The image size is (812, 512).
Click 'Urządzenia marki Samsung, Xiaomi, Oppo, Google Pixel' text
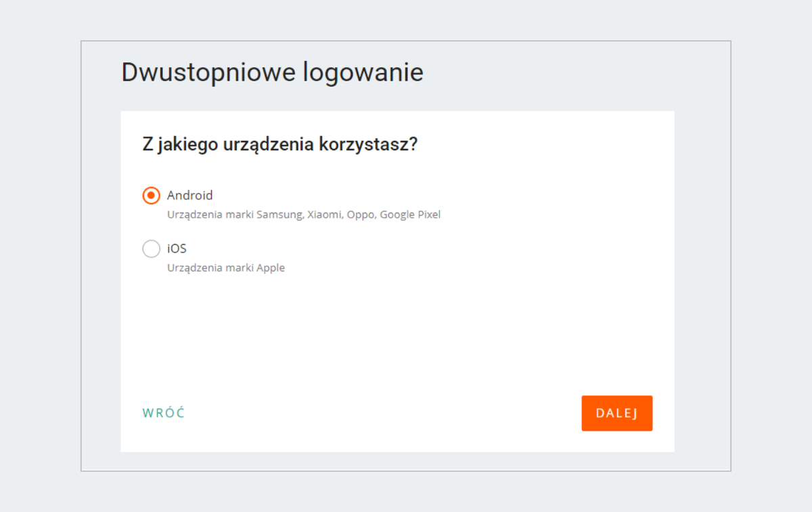pos(304,215)
